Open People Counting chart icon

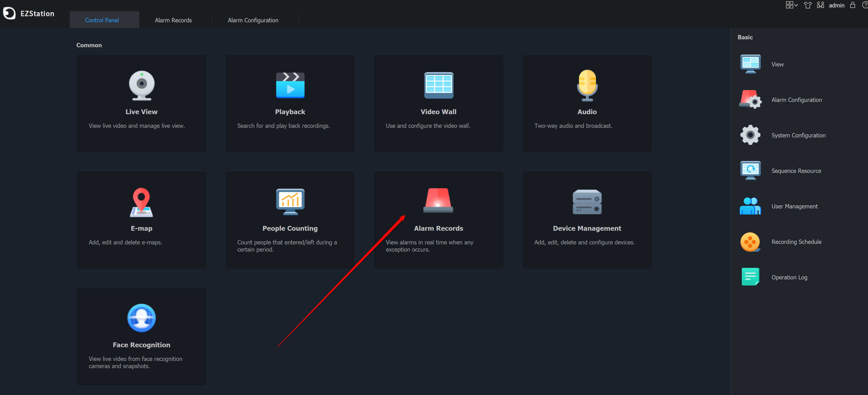point(290,202)
